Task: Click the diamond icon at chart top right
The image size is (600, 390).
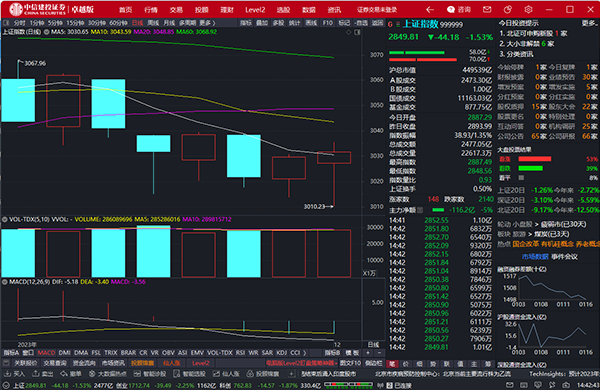Action: (x=348, y=32)
